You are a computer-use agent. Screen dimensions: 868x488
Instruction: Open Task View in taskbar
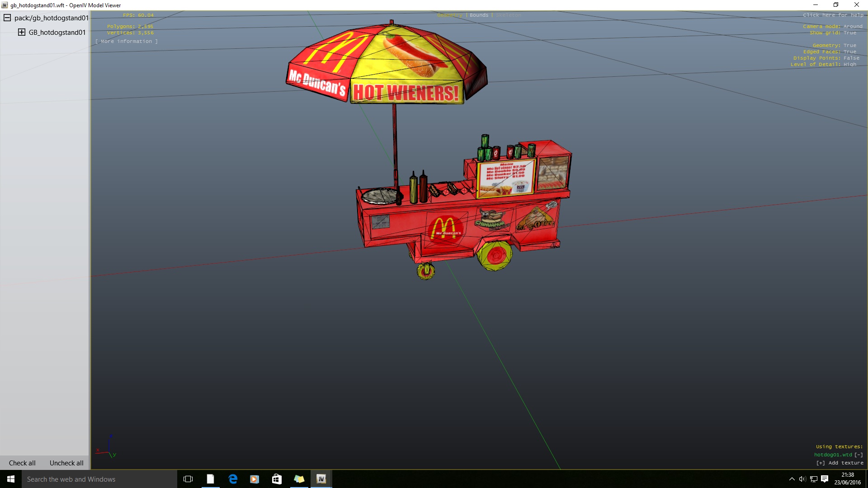pyautogui.click(x=188, y=479)
